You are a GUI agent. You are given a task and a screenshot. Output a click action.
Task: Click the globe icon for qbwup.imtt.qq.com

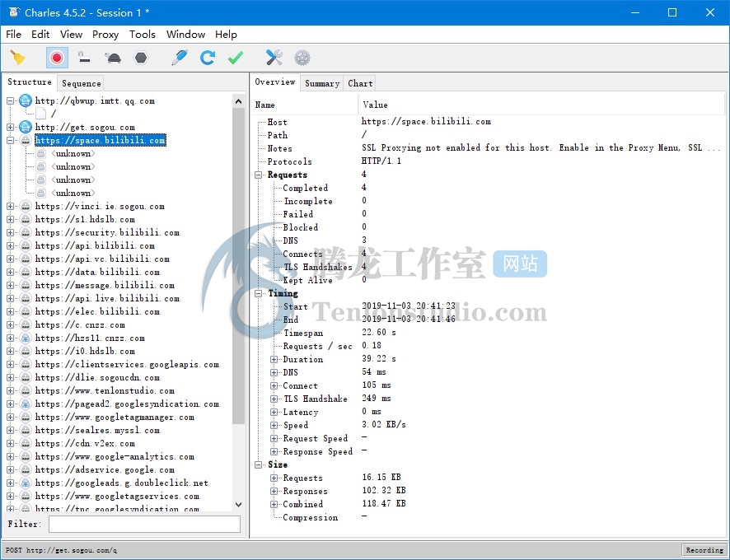26,100
